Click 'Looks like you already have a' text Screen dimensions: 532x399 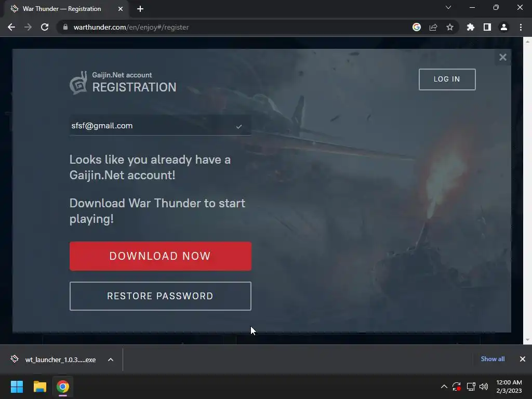[150, 159]
